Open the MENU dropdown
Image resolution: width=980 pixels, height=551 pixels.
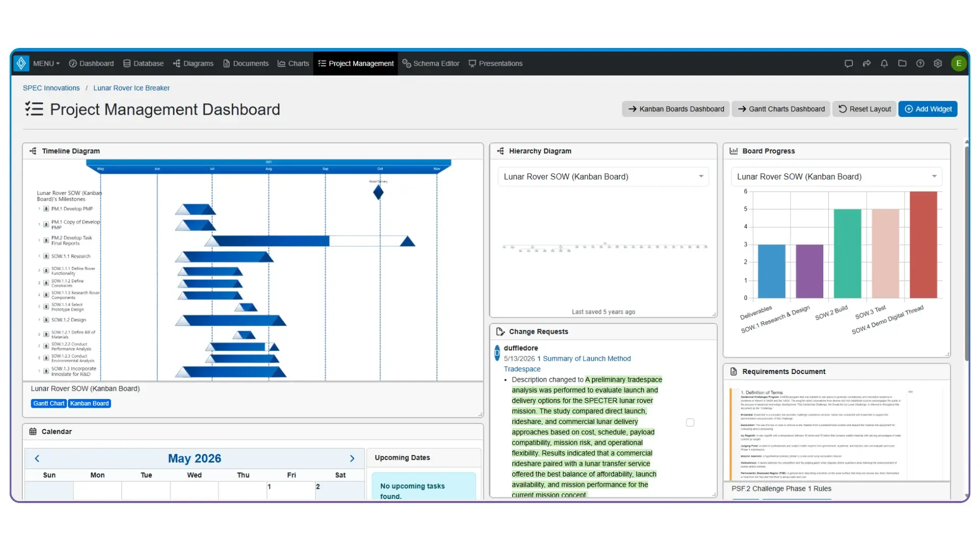pyautogui.click(x=46, y=64)
